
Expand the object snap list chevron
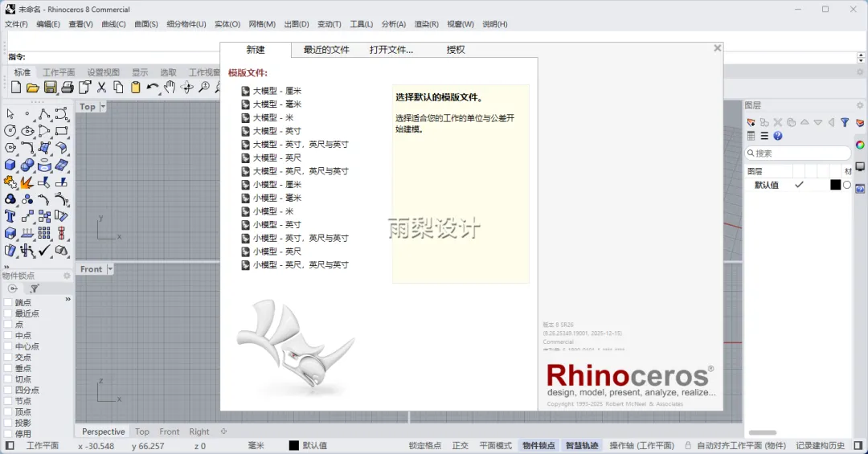68,299
